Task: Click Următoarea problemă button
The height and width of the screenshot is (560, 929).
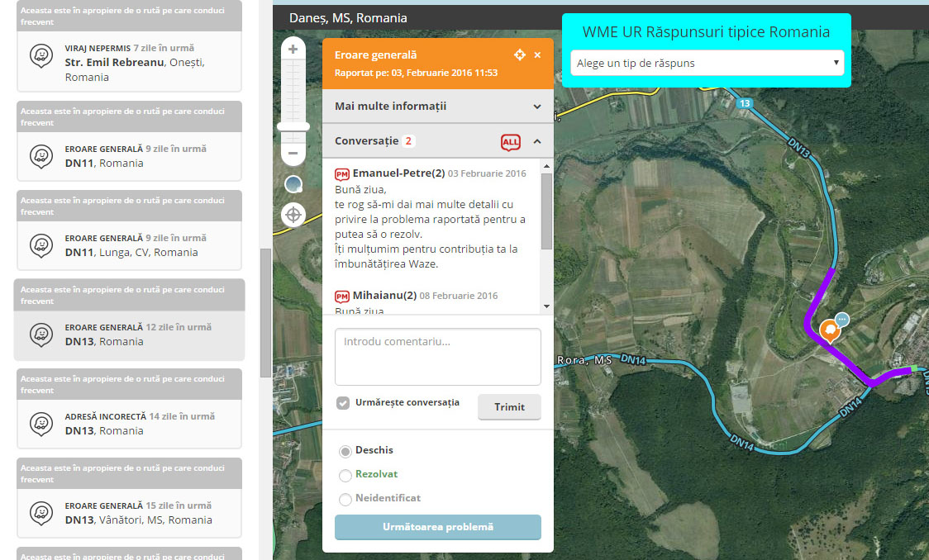Action: (438, 527)
